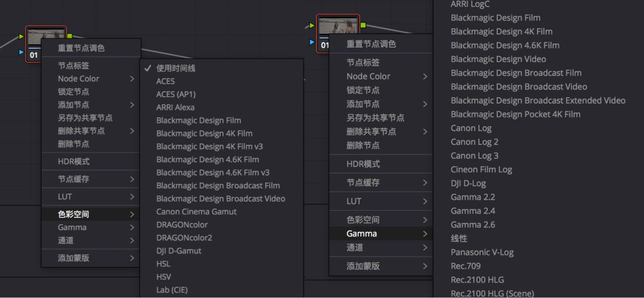
Task: Click green output square on left node
Action: (69, 36)
